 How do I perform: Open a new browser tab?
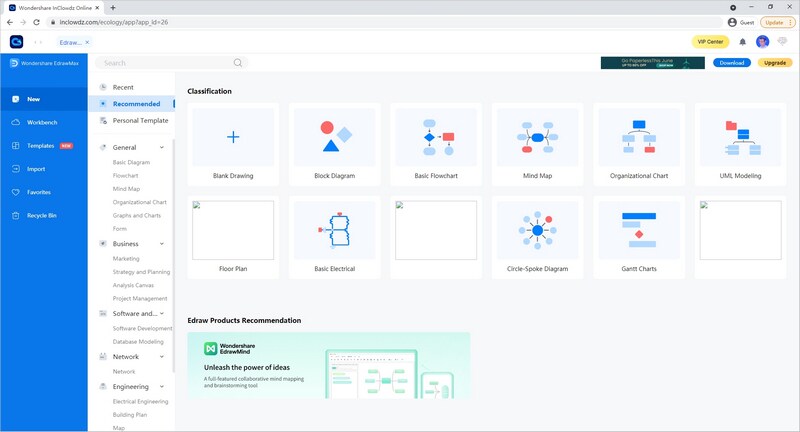tap(113, 8)
